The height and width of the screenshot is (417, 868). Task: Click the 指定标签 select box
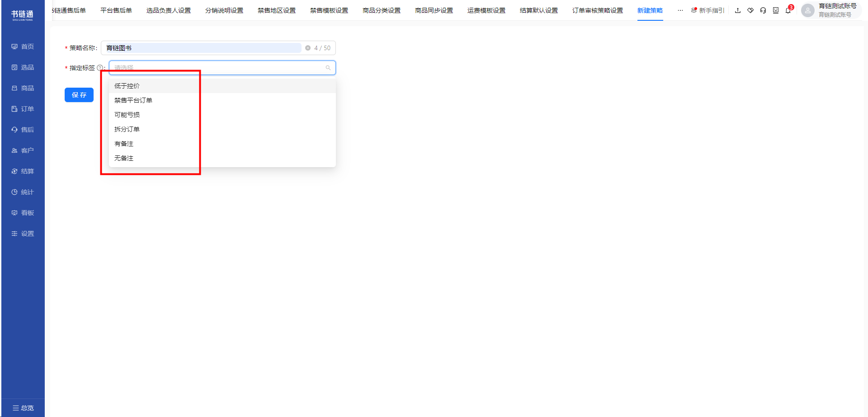pyautogui.click(x=222, y=68)
